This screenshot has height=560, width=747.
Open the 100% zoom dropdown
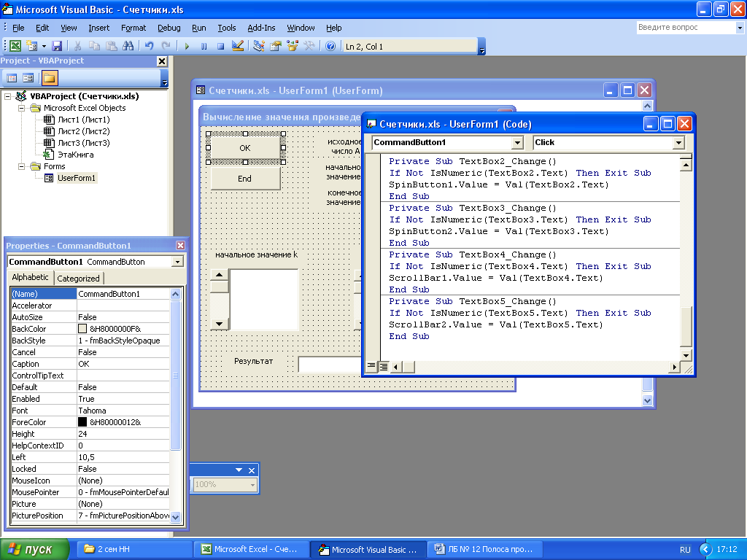tap(252, 485)
